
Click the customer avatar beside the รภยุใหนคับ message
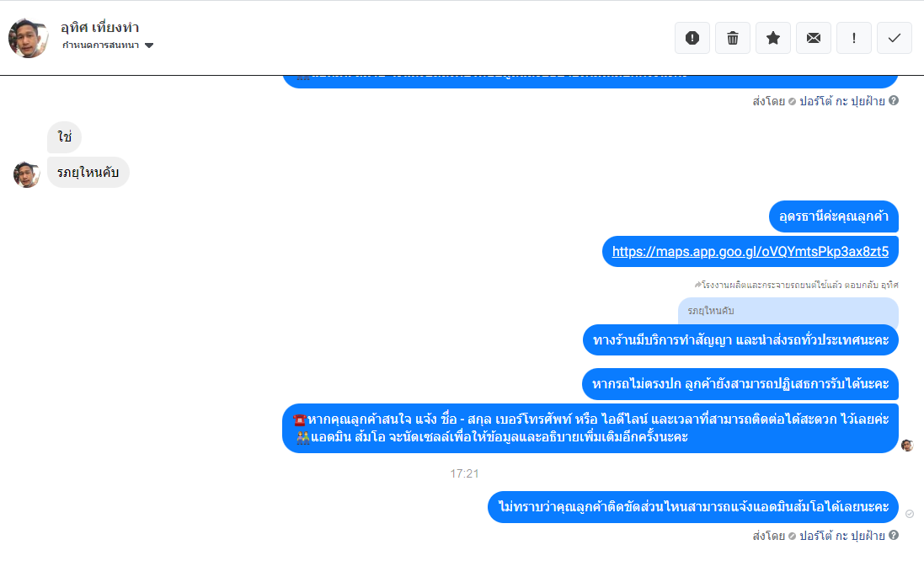(x=26, y=174)
